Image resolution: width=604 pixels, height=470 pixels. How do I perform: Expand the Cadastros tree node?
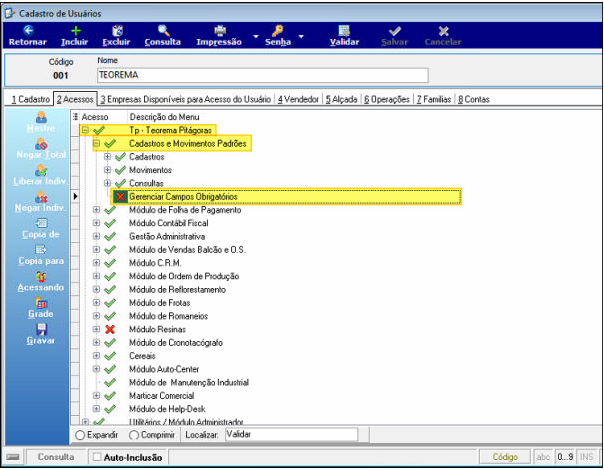coord(107,157)
